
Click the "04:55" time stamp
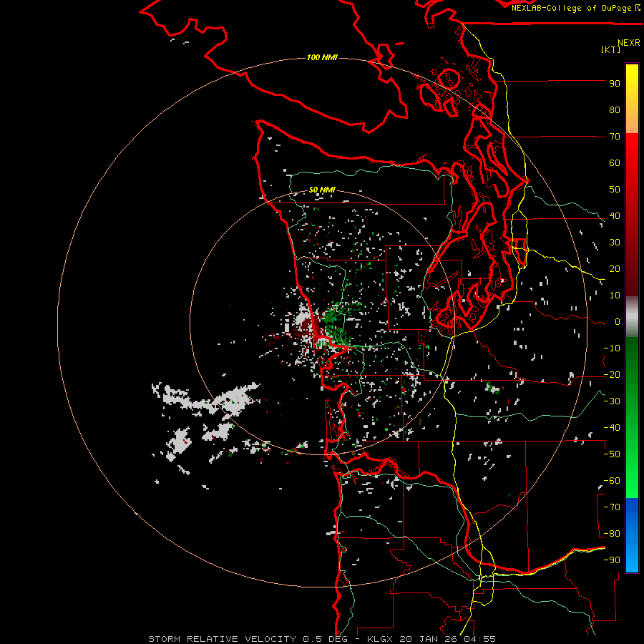[480, 639]
